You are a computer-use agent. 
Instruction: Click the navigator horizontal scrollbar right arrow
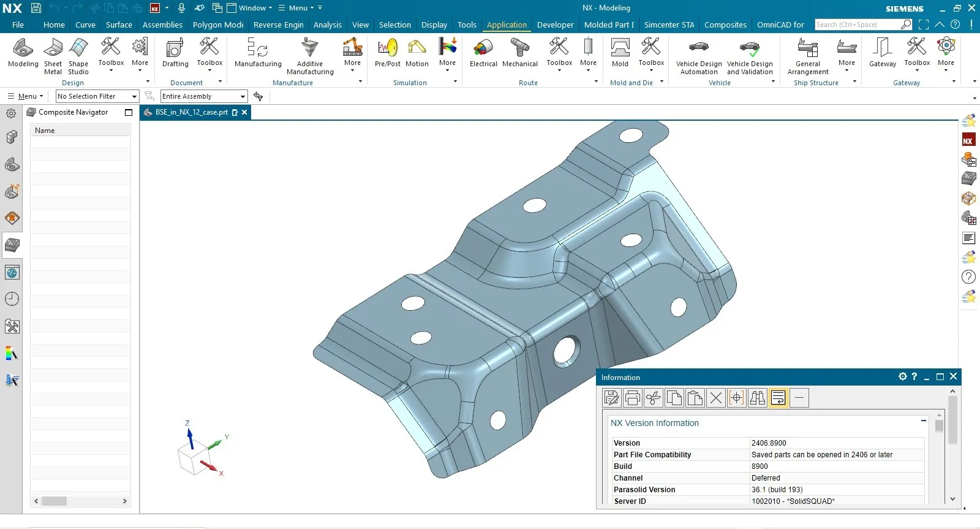(x=125, y=501)
